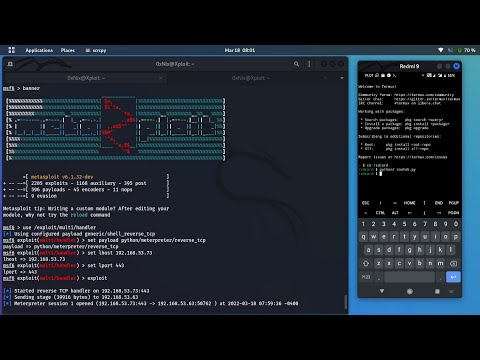480x360 pixels.
Task: Click the 'set payload python/meterpreter/reverse_tcp' line
Action: point(104,240)
